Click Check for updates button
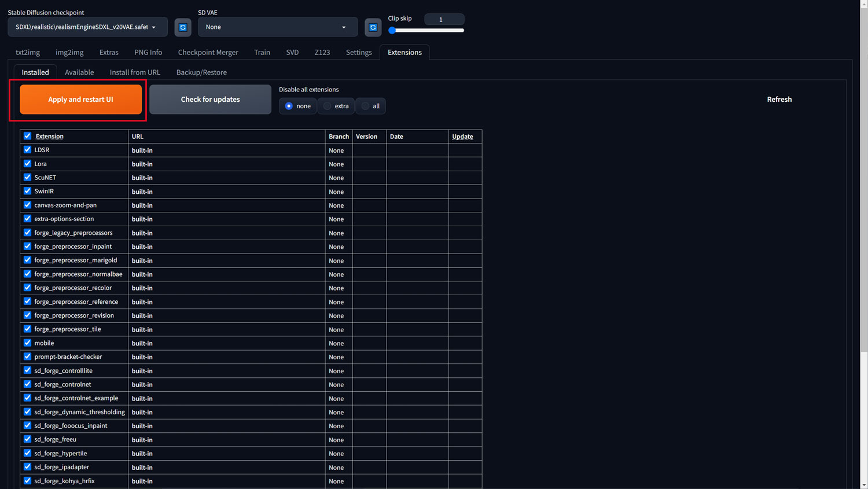868x489 pixels. click(x=210, y=100)
